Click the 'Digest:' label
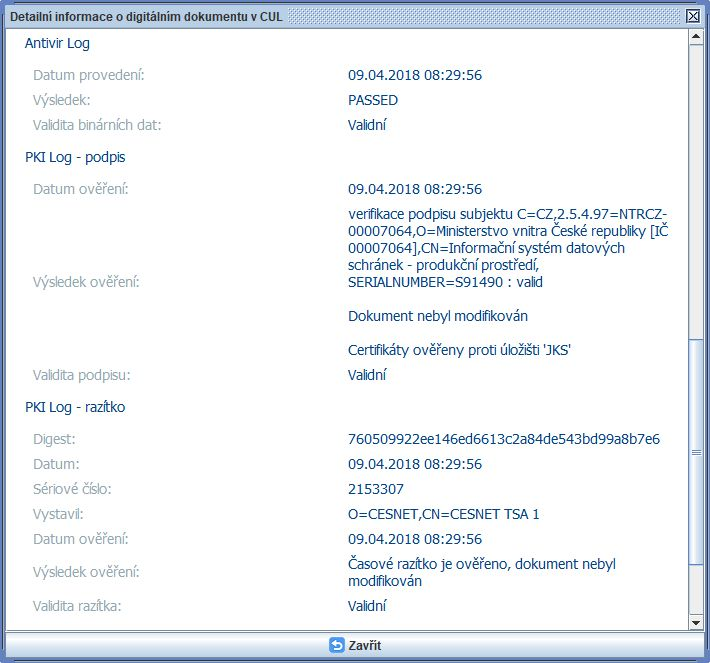The height and width of the screenshot is (663, 710). click(54, 439)
